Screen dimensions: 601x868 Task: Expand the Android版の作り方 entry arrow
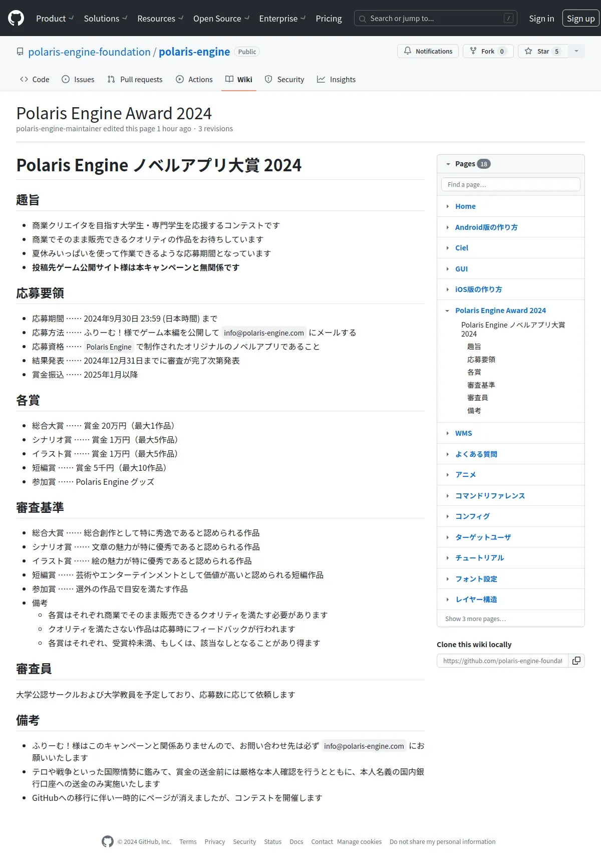tap(448, 227)
